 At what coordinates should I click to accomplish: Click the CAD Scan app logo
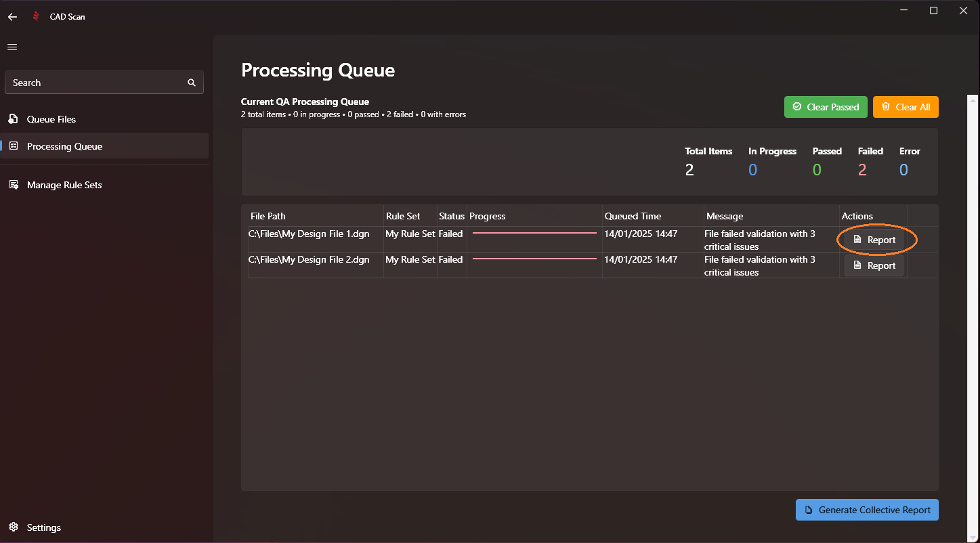37,17
